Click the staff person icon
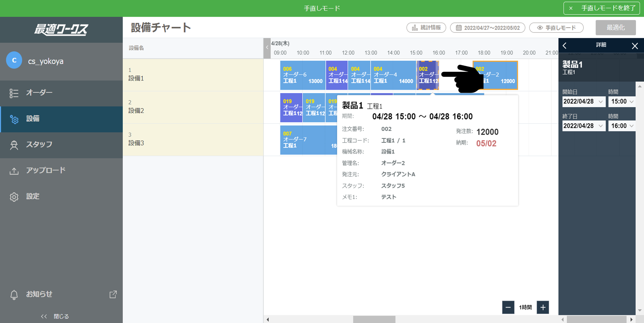Viewport: 644px width, 323px height. [x=14, y=145]
